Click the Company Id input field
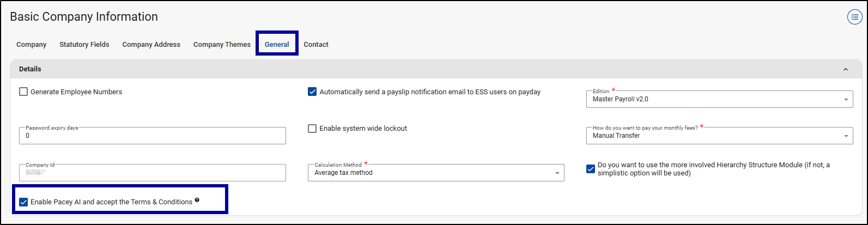Viewport: 868px width, 225px height. coord(153,173)
